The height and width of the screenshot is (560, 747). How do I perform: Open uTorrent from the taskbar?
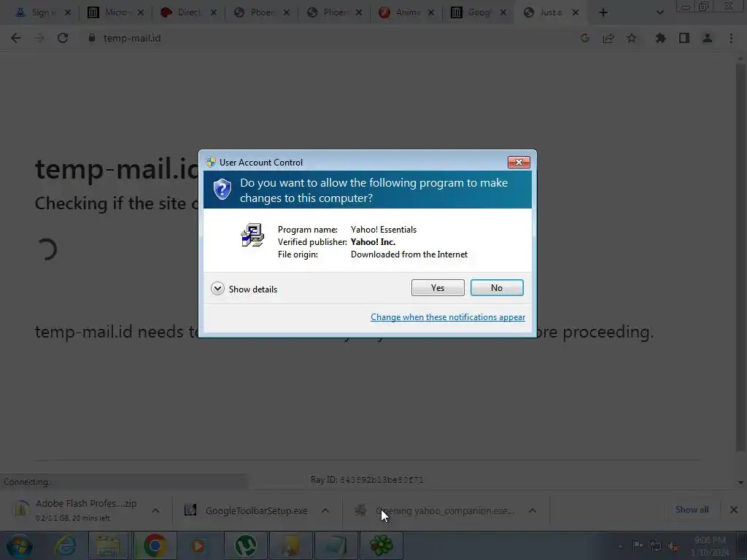(x=245, y=545)
